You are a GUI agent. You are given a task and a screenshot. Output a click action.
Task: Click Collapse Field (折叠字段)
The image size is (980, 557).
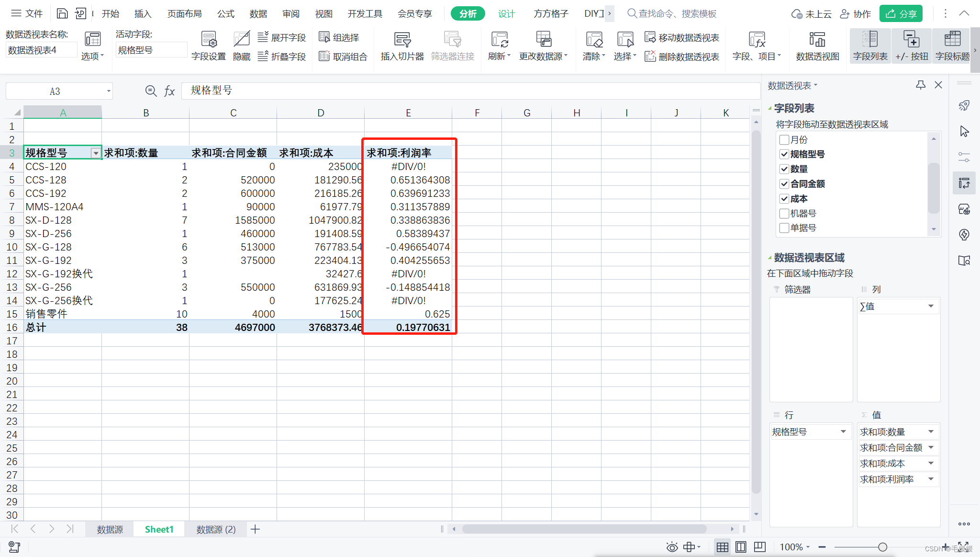pos(281,57)
